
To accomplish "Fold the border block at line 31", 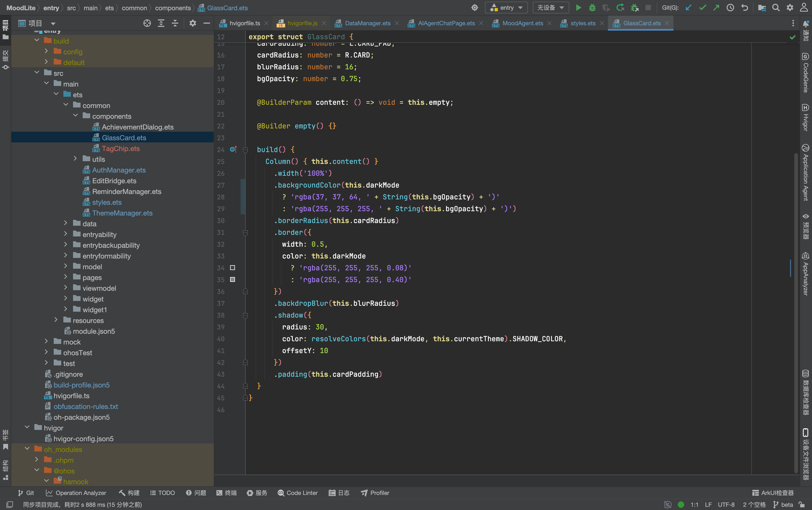I will 245,232.
